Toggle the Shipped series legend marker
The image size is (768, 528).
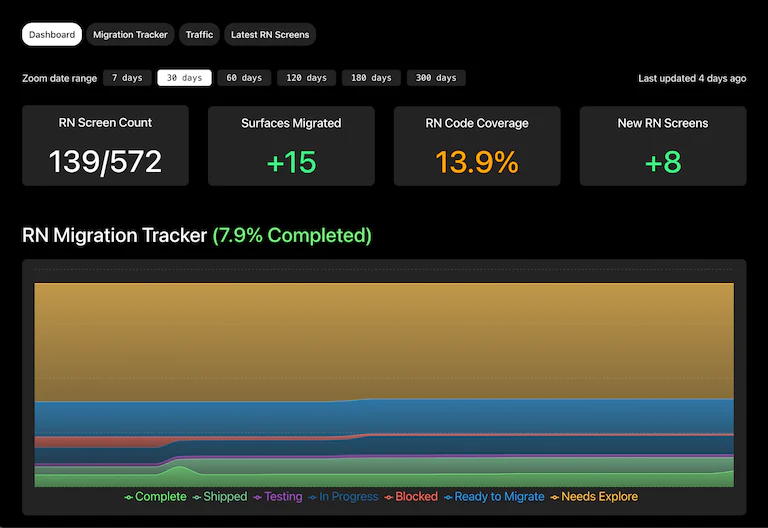point(220,497)
